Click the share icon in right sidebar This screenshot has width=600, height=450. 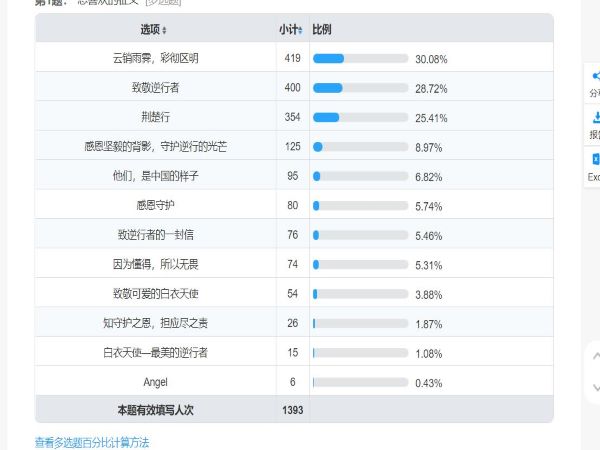[595, 76]
